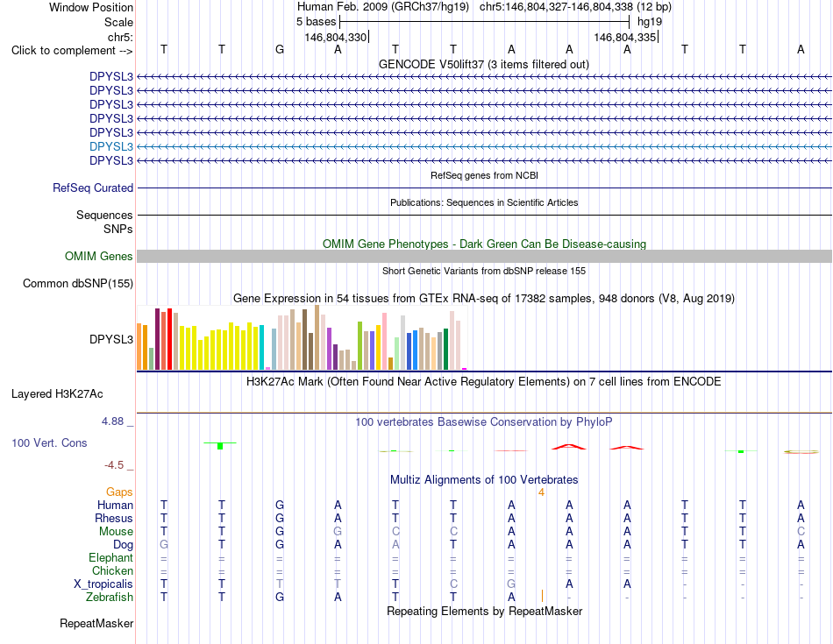Image resolution: width=833 pixels, height=644 pixels.
Task: Click the cyan bar in the GTEx chart
Action: (x=261, y=348)
